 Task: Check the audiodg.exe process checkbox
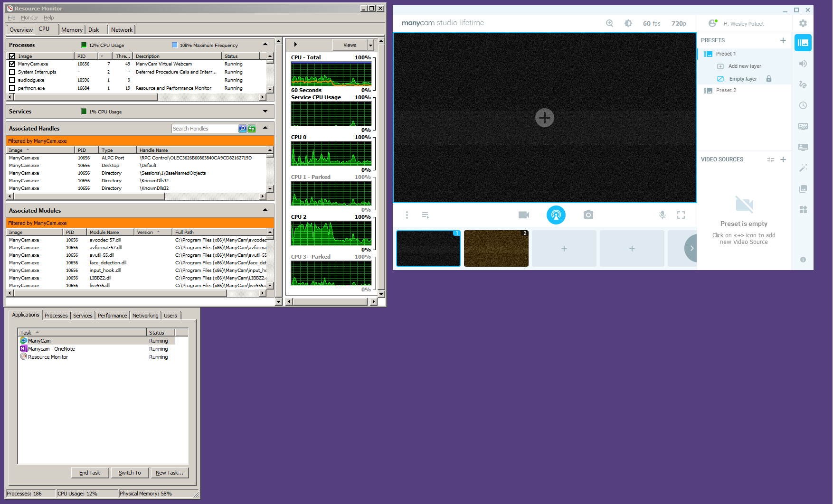pyautogui.click(x=12, y=80)
